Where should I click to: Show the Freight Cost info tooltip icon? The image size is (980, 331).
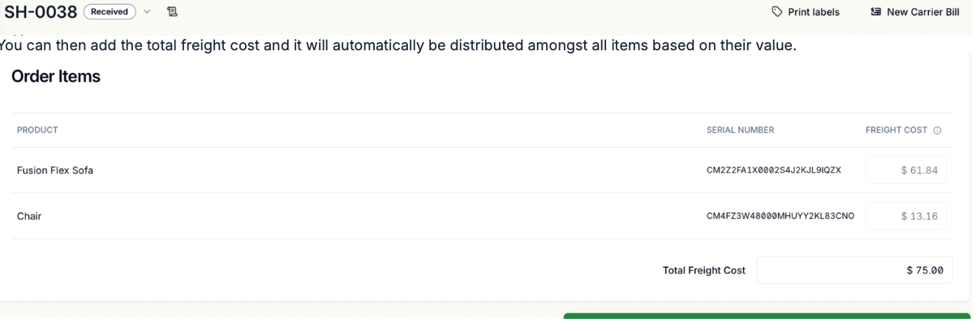[938, 130]
